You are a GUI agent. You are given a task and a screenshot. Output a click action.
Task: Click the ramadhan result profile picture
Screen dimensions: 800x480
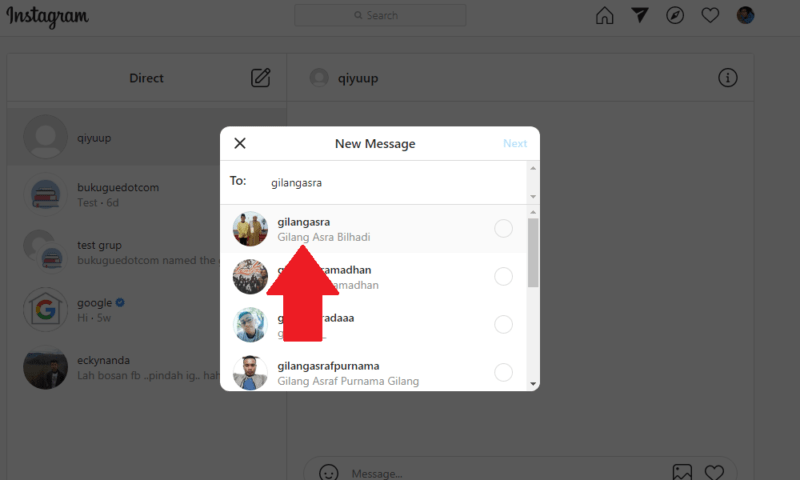(250, 277)
